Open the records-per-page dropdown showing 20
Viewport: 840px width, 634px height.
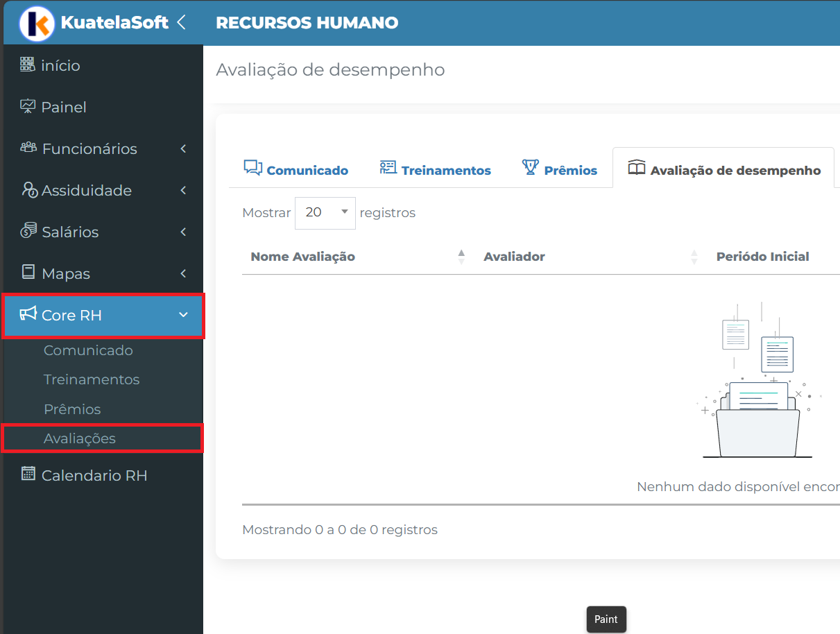325,212
